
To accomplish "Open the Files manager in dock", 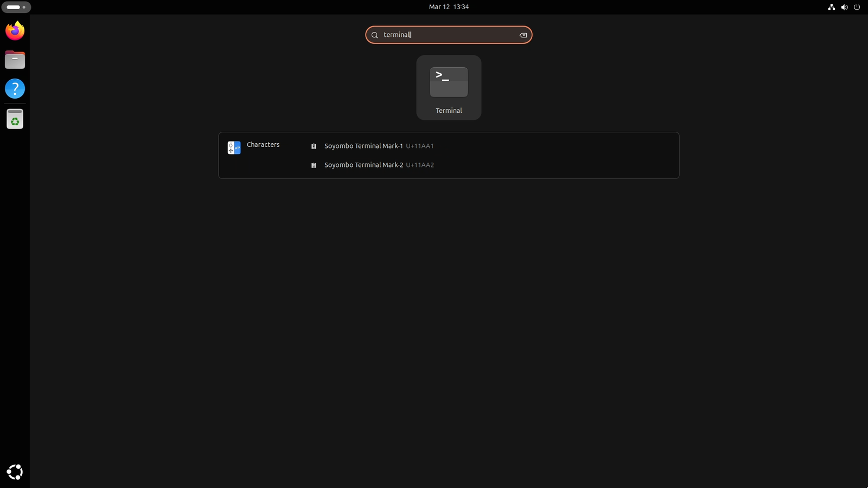I will click(15, 60).
